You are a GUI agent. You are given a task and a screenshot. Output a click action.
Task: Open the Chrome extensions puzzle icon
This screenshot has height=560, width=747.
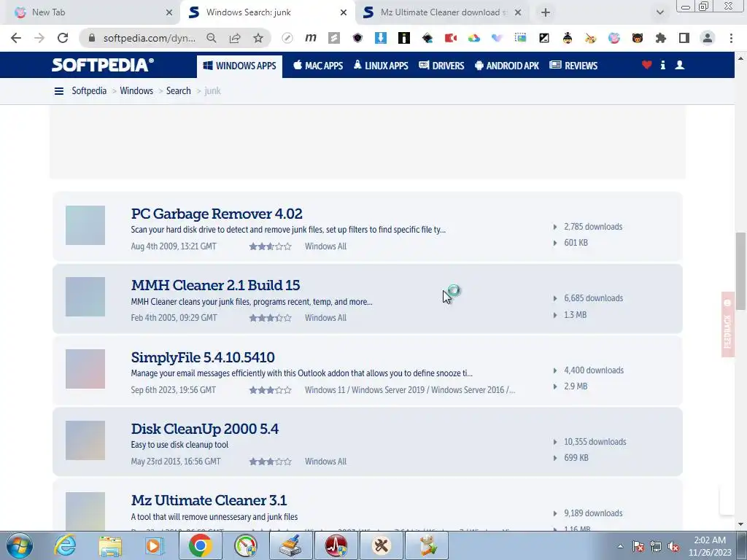click(x=661, y=38)
